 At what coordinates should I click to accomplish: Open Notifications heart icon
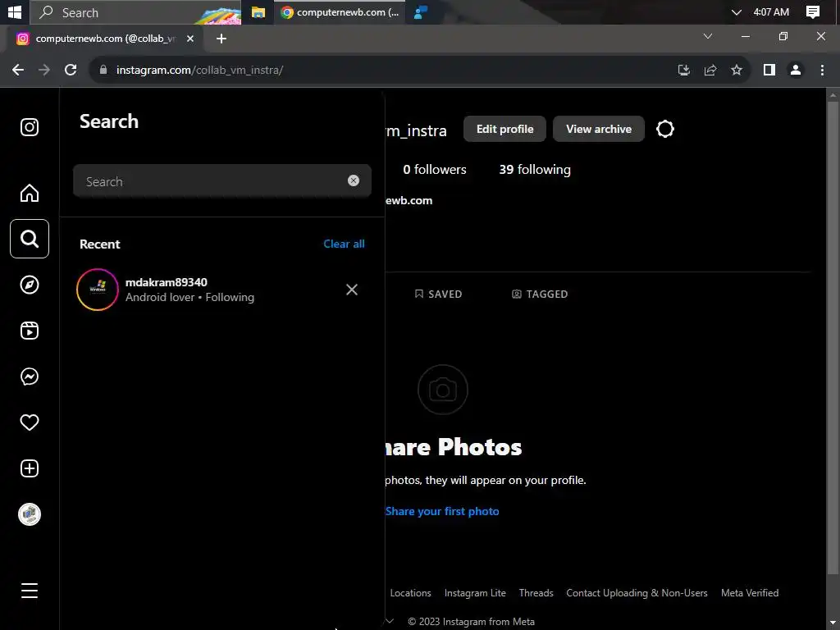30,422
